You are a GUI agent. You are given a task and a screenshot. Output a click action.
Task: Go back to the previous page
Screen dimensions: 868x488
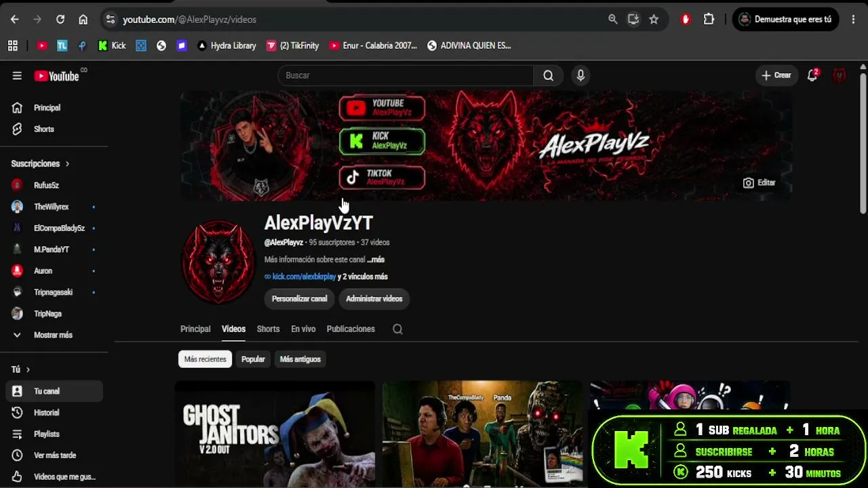point(14,20)
